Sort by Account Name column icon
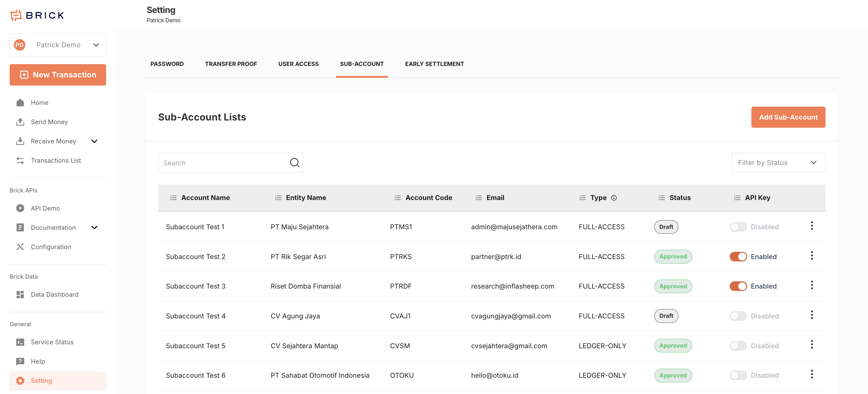Screen dimensions: 868x394 (173, 198)
